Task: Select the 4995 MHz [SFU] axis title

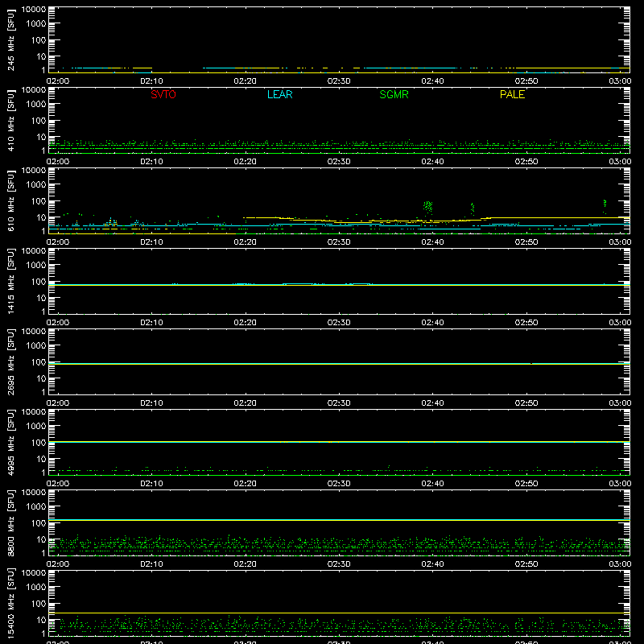Action: 10,443
